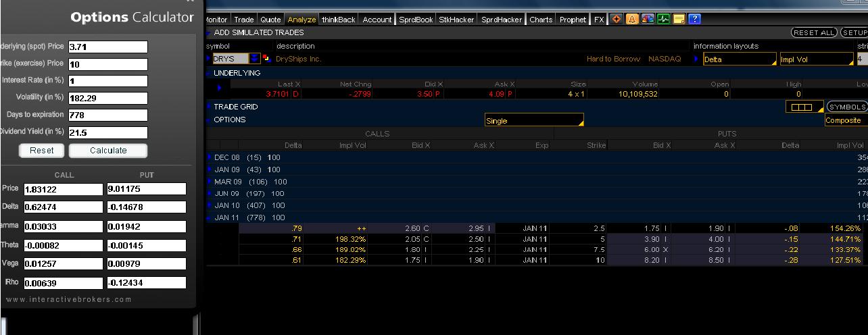Click the put Price result 9.01175
This screenshot has height=335, width=868.
[146, 189]
